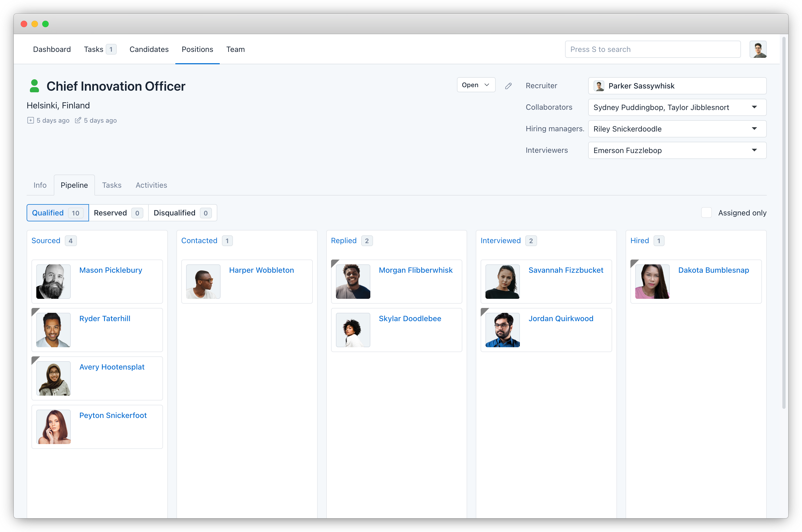Click the green person position icon

[34, 86]
